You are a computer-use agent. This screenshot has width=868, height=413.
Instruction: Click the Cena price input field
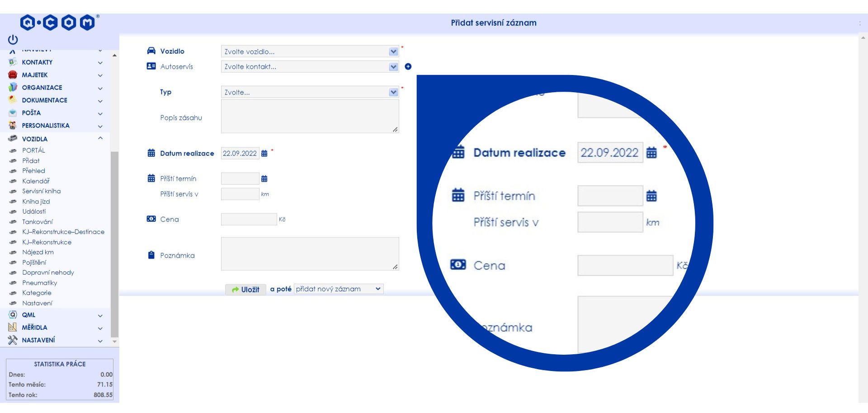coord(249,219)
